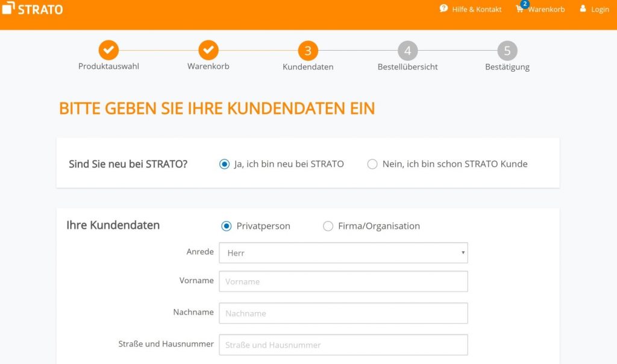The image size is (617, 364).
Task: Open Hilfe & Kontakt link
Action: (x=477, y=9)
